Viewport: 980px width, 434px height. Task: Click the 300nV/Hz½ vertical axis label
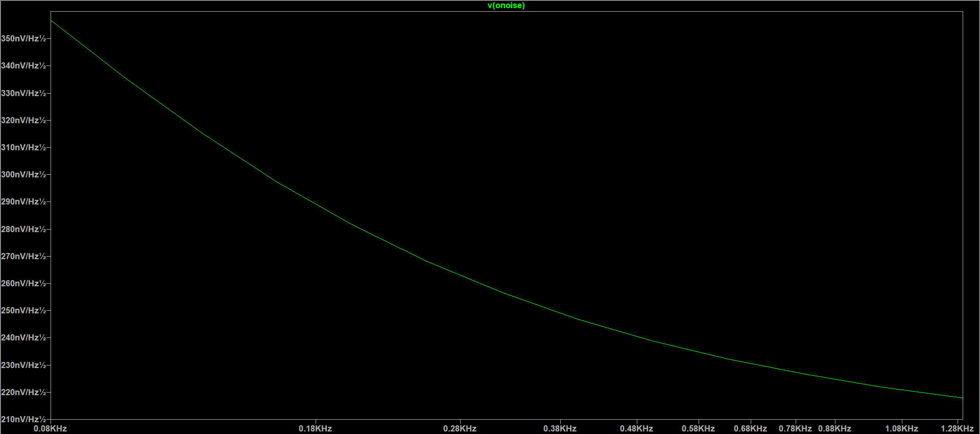pyautogui.click(x=23, y=175)
